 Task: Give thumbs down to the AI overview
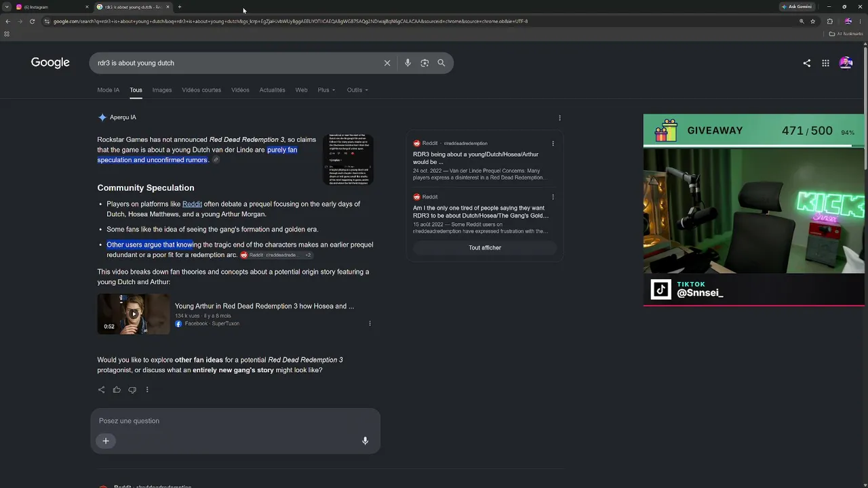[132, 390]
